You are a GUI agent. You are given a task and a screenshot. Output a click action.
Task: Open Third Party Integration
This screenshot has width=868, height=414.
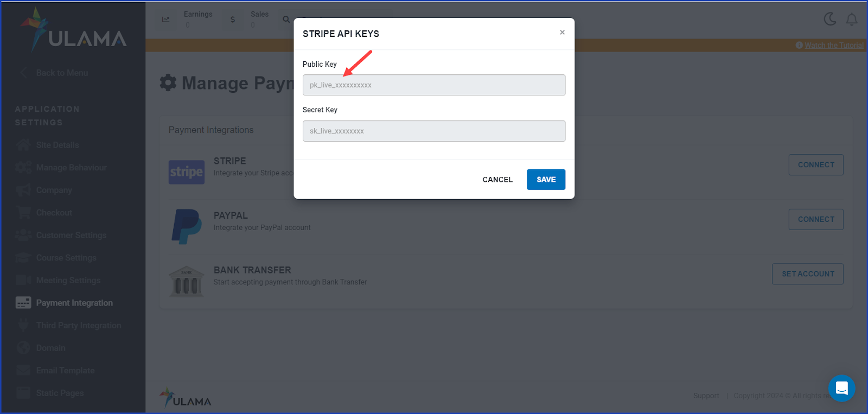point(79,326)
